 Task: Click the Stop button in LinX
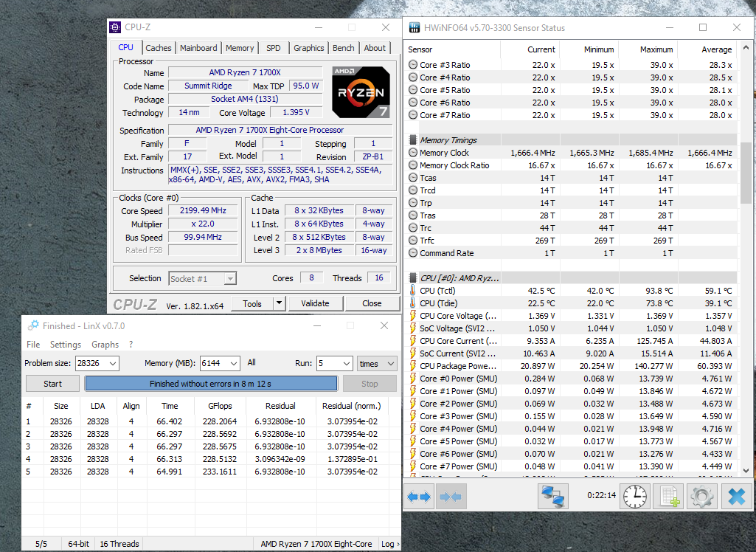coord(370,384)
